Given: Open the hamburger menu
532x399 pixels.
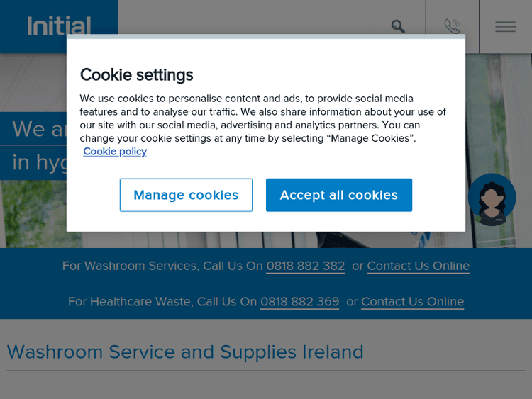Looking at the screenshot, I should [505, 26].
